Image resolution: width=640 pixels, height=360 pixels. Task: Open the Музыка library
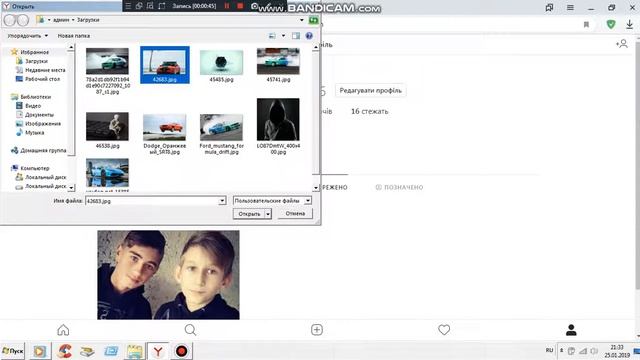click(x=34, y=133)
